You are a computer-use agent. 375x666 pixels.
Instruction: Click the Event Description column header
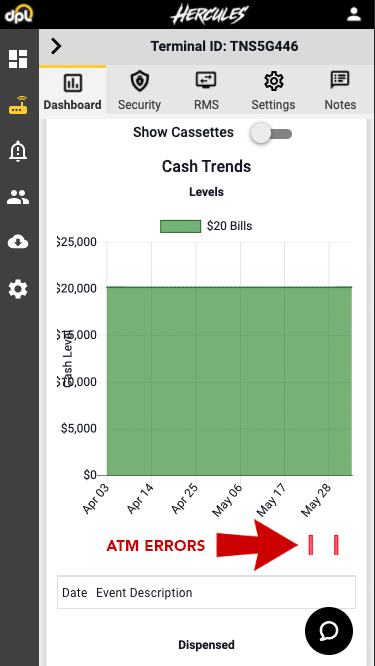click(x=144, y=593)
